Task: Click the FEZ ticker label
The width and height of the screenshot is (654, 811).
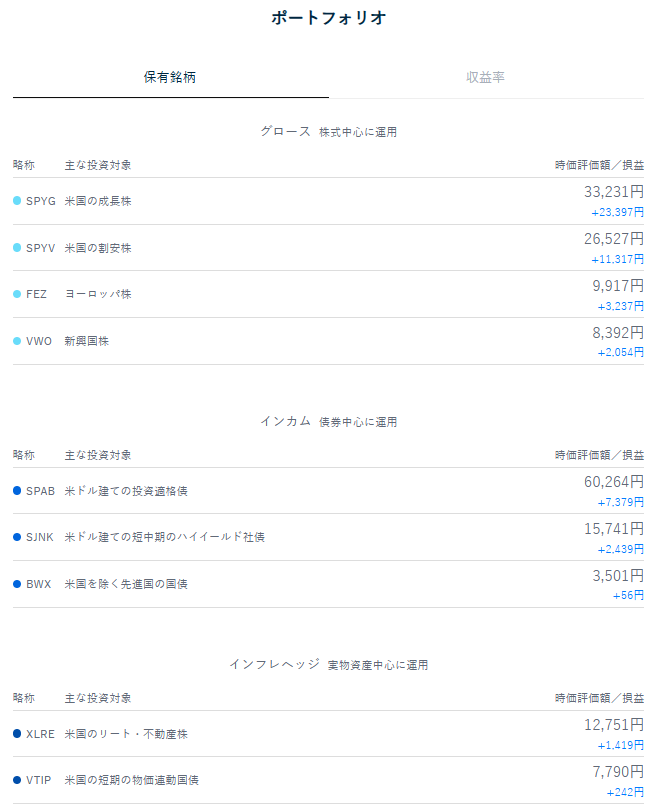Action: point(36,294)
